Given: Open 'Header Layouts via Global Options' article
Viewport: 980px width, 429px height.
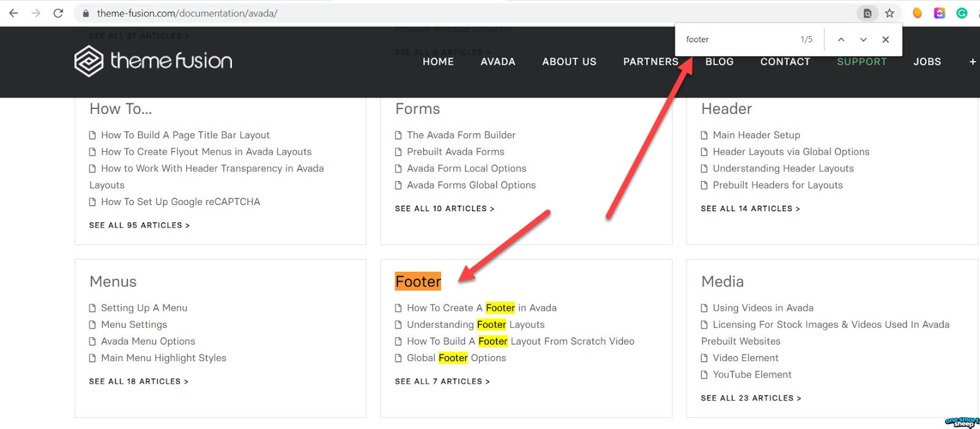Looking at the screenshot, I should coord(791,152).
